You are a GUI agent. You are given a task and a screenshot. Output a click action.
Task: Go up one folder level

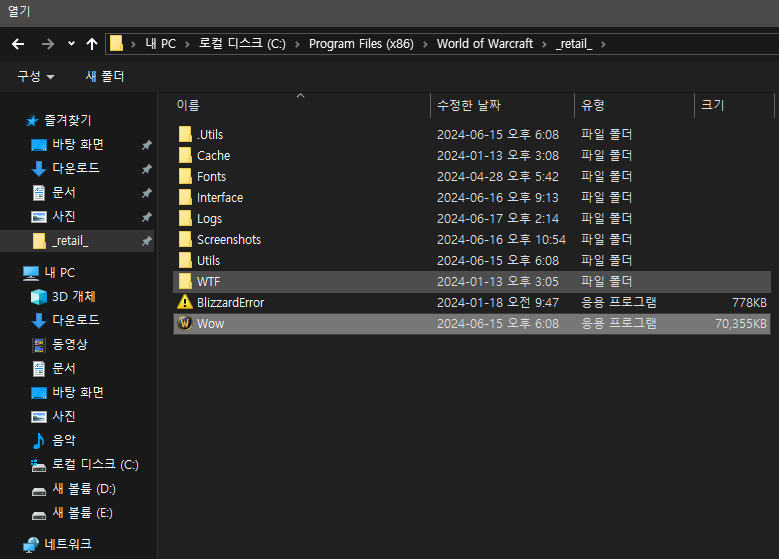tap(92, 44)
